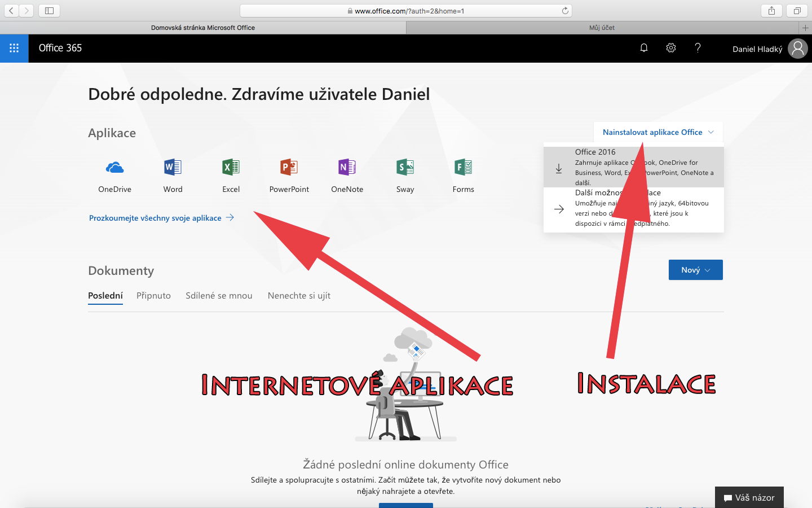
Task: Click the other install options arrow icon
Action: coord(559,209)
